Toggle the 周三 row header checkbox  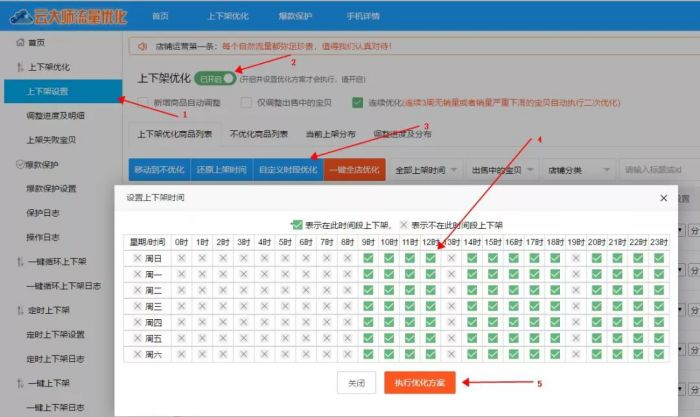pos(138,306)
